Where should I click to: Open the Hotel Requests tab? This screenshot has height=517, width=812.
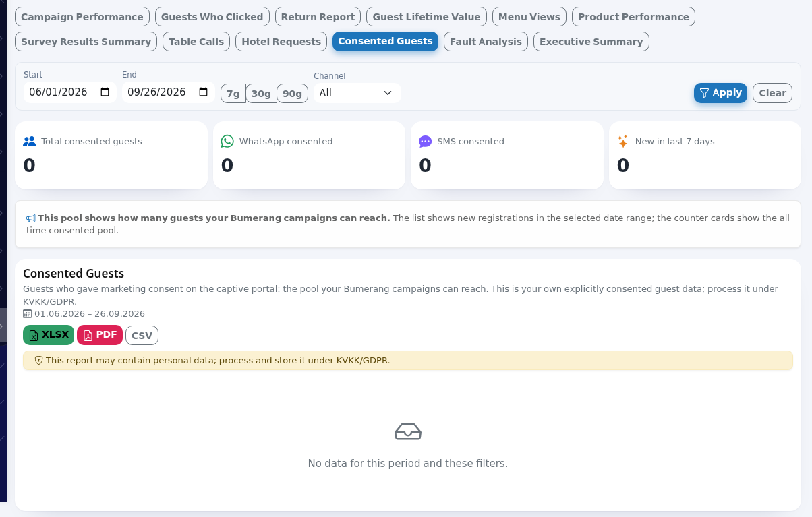click(281, 42)
